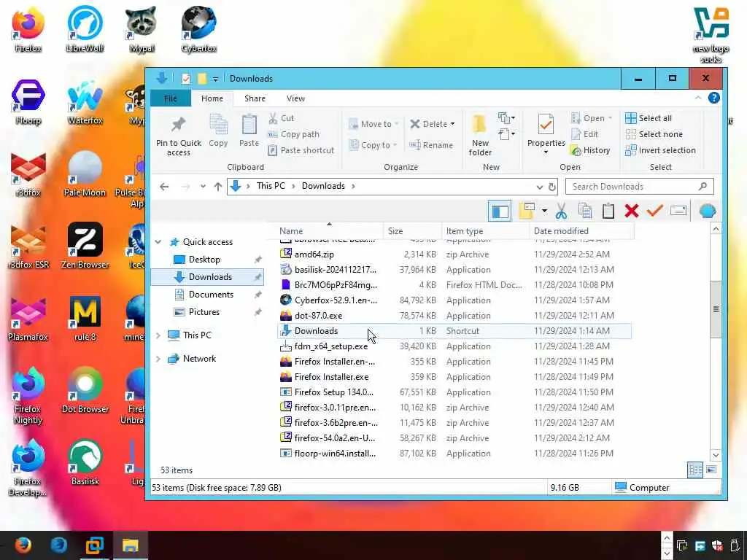Switch to Large icons view at bottom right
Viewport: 747px width, 560px height.
(x=711, y=470)
